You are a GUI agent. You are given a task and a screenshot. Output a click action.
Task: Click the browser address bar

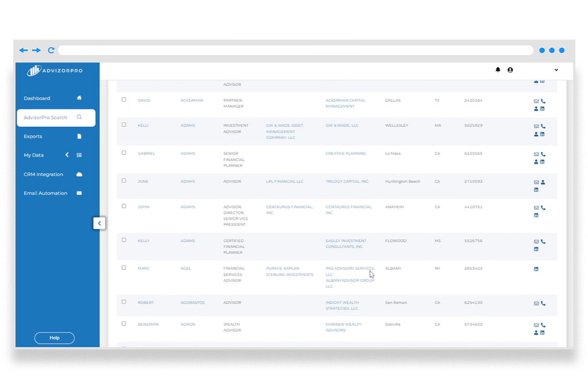tap(296, 50)
